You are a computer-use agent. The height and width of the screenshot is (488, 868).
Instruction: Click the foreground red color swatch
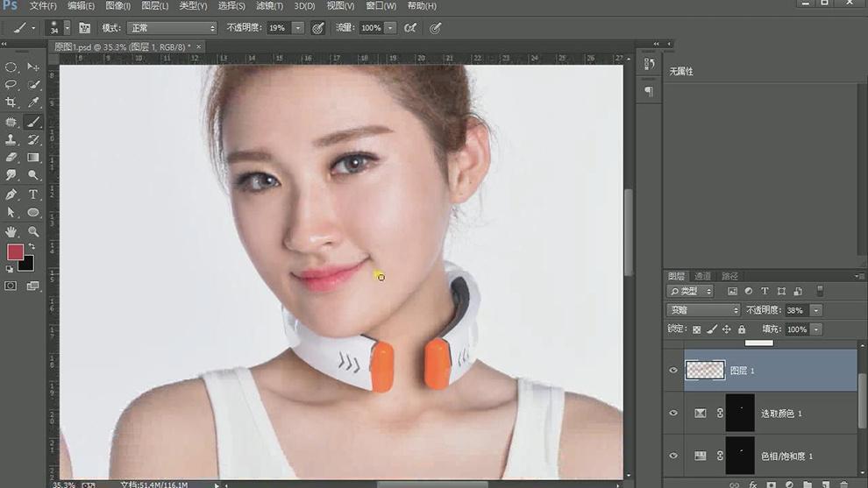point(15,252)
